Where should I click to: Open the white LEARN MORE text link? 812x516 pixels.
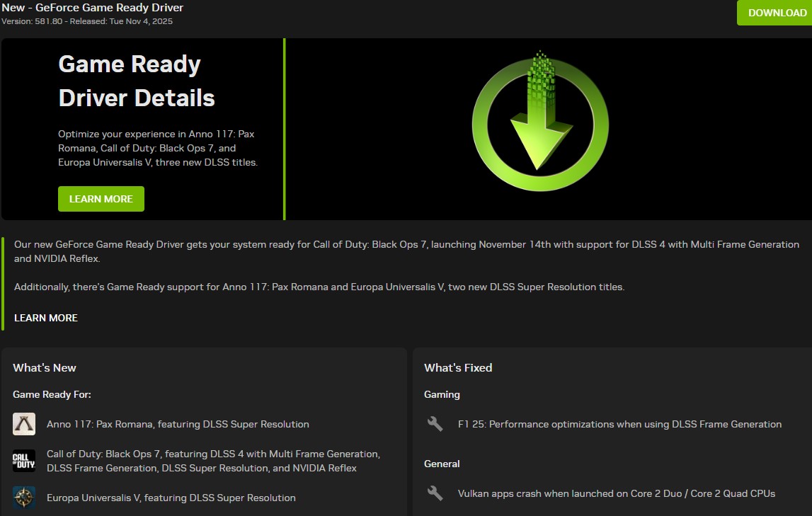(x=46, y=318)
